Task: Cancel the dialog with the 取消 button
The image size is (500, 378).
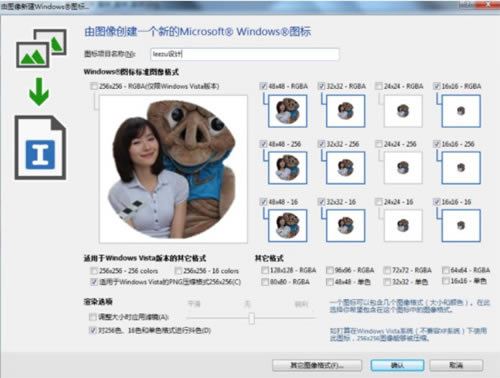Action: pos(456,365)
